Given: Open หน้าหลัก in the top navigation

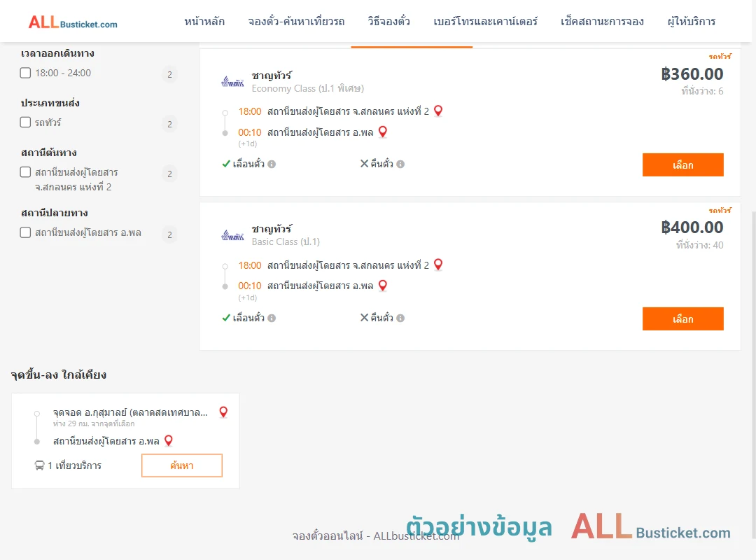Looking at the screenshot, I should (x=204, y=21).
